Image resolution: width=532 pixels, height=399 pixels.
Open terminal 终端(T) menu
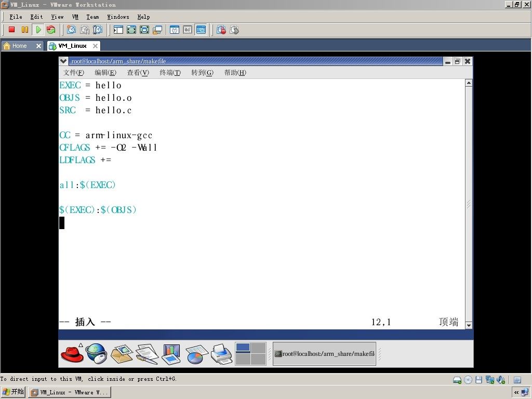click(x=170, y=73)
